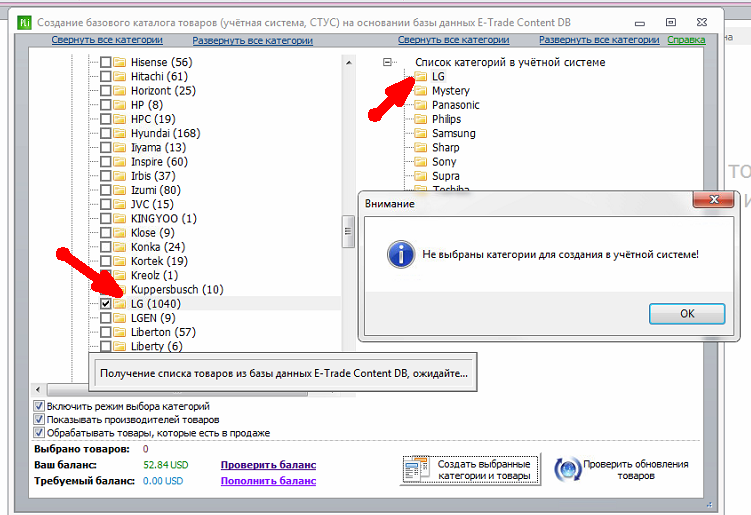Select LG category in the right tree

pyautogui.click(x=438, y=77)
